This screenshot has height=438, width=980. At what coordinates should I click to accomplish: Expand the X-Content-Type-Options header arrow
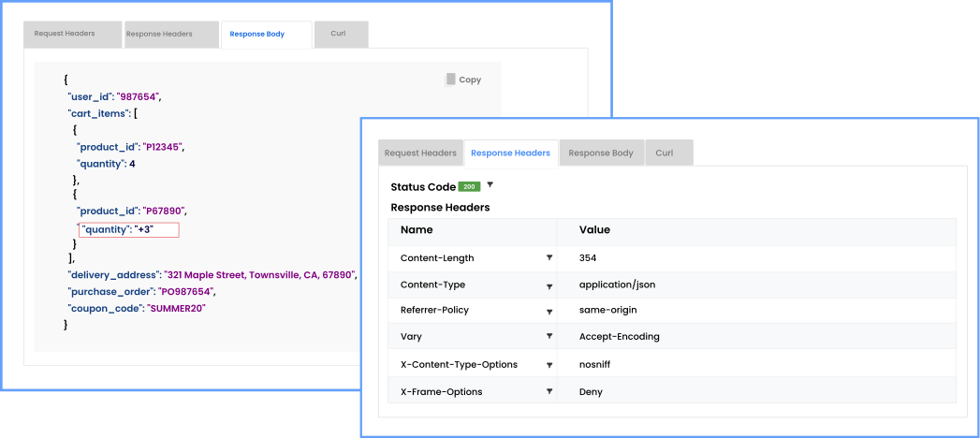(549, 364)
